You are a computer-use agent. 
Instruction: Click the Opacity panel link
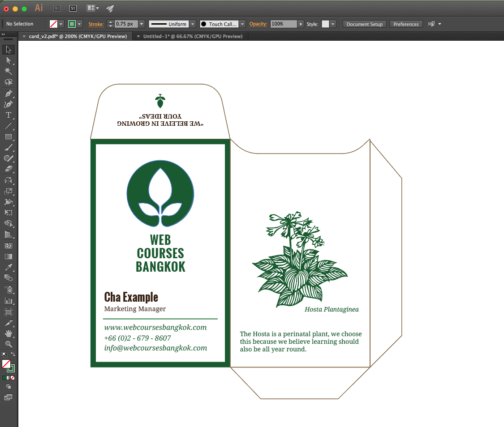(258, 24)
